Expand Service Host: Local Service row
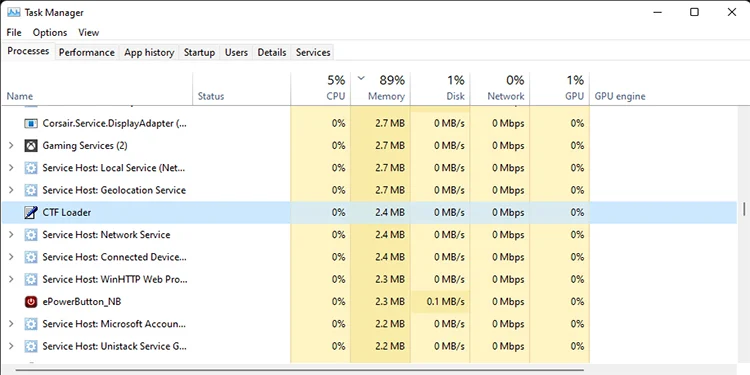The image size is (750, 375). (11, 168)
